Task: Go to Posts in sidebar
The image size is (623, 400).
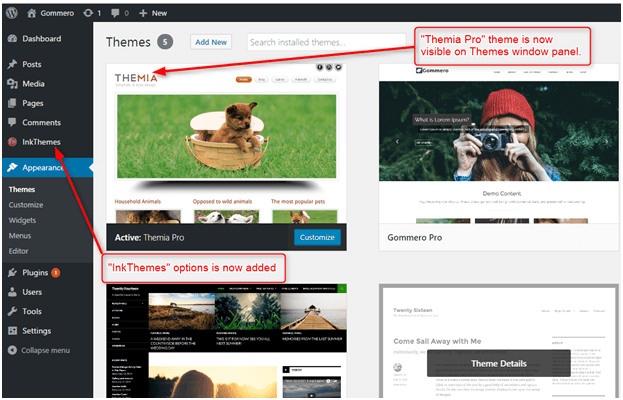Action: pos(32,64)
